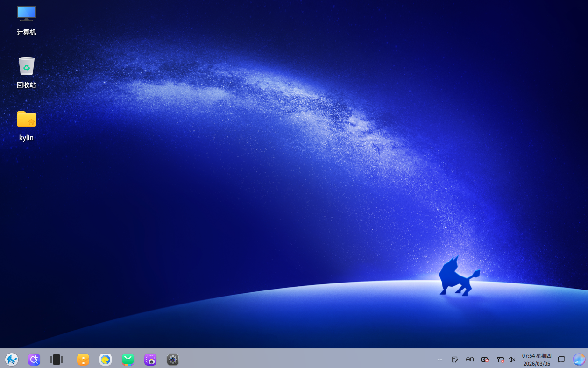Open the Kylin start menu
This screenshot has width=588, height=368.
coord(12,360)
